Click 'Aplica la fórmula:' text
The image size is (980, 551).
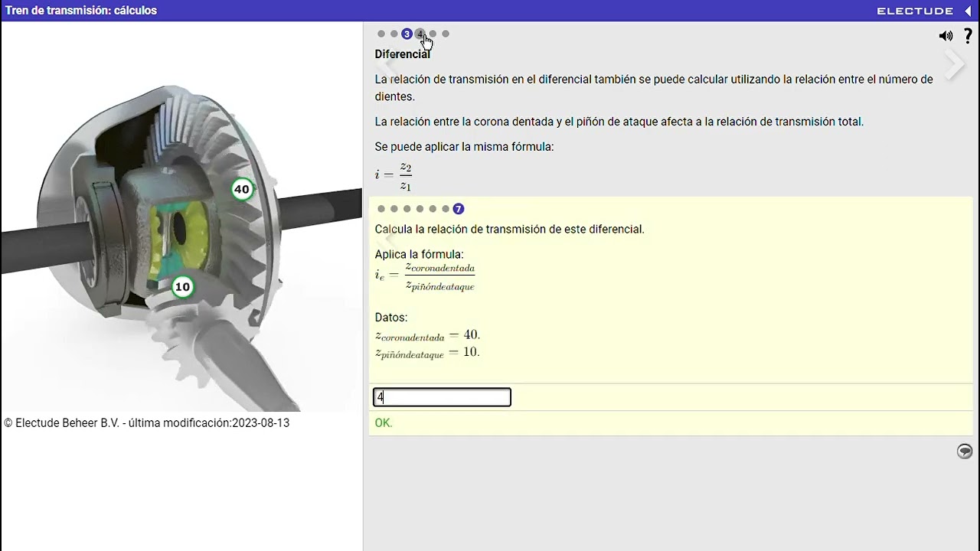(x=419, y=254)
